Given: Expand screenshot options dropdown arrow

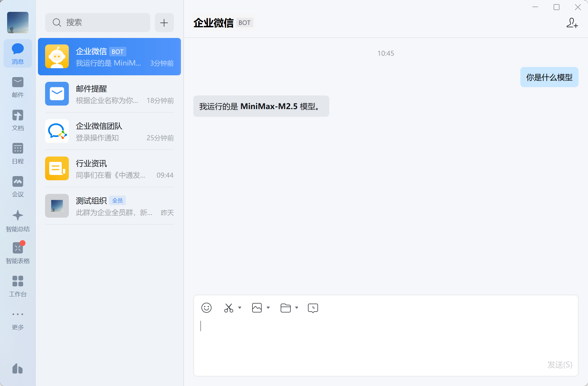Looking at the screenshot, I should click(x=240, y=308).
